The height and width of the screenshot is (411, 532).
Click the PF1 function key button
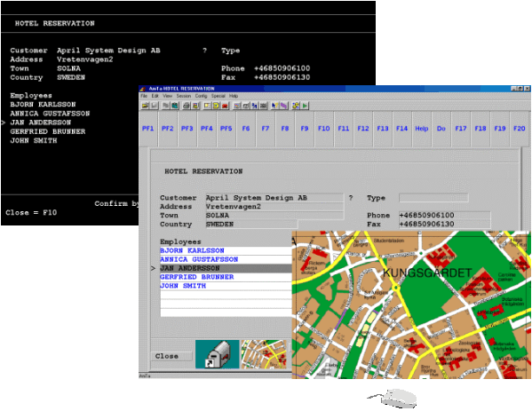[x=148, y=129]
